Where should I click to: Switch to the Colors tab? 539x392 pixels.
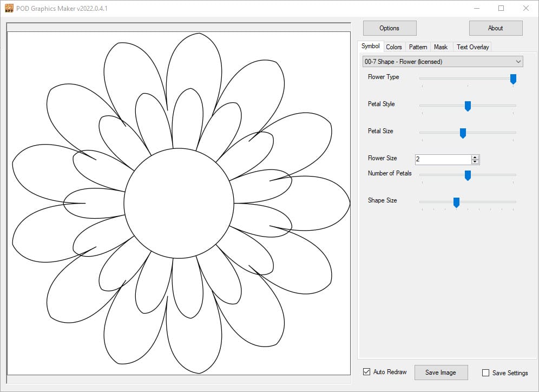point(393,47)
